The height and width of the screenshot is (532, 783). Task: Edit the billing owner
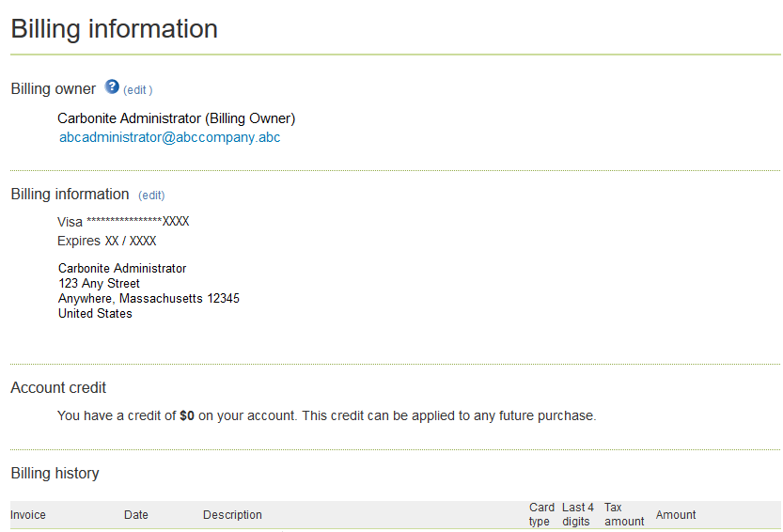137,90
